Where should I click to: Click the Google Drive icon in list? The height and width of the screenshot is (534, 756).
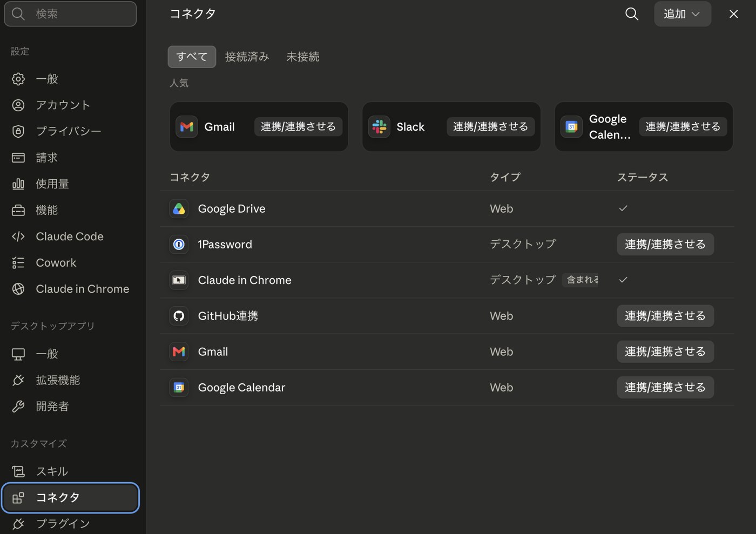click(x=179, y=209)
